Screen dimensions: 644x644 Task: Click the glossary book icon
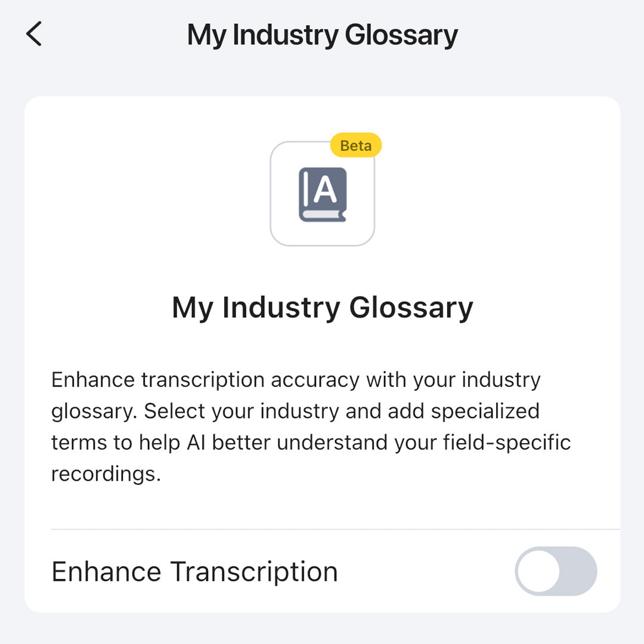click(x=322, y=194)
